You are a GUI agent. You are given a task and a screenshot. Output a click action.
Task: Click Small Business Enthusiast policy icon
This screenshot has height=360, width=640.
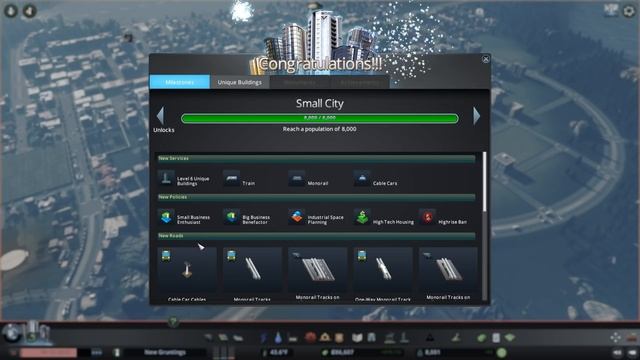click(166, 217)
